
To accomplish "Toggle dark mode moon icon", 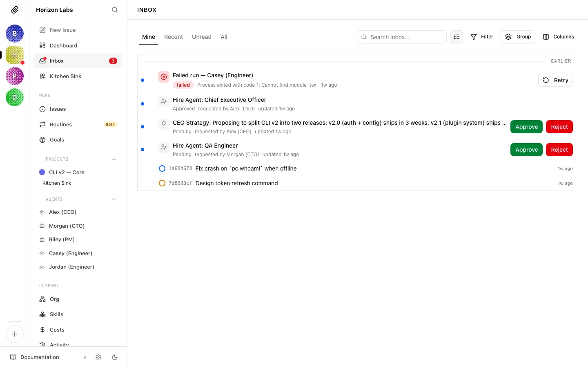I will 115,357.
